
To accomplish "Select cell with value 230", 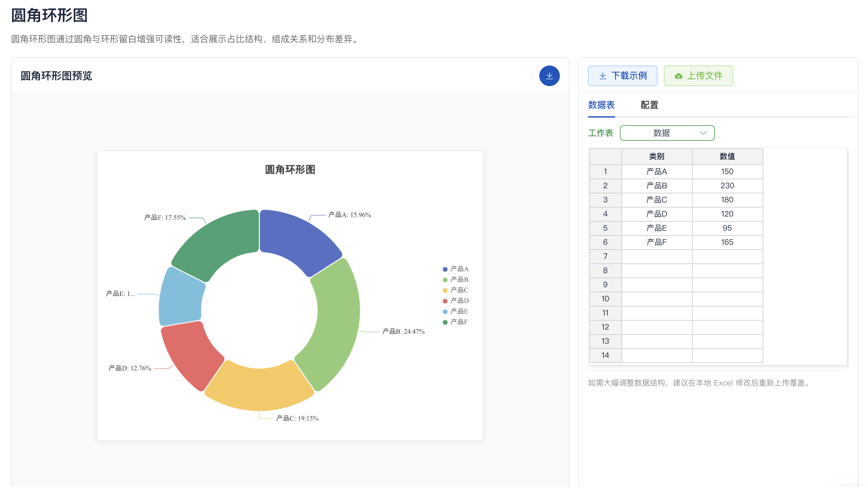I will pyautogui.click(x=727, y=186).
